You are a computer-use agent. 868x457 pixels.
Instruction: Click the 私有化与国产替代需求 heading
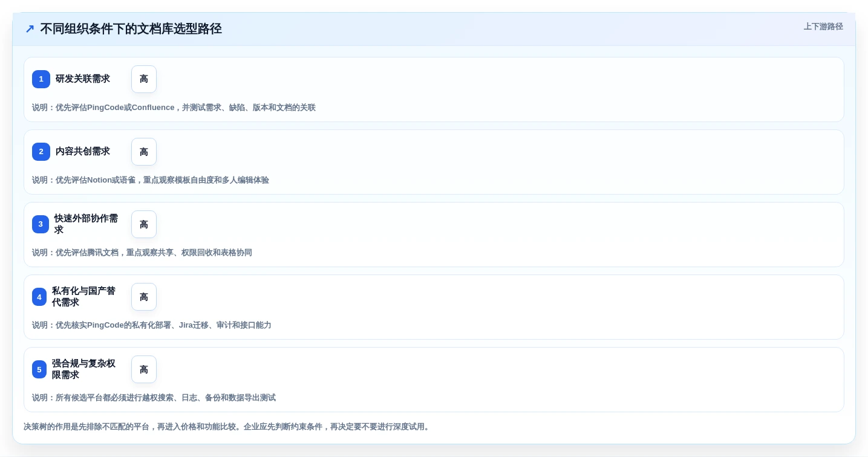tap(84, 297)
